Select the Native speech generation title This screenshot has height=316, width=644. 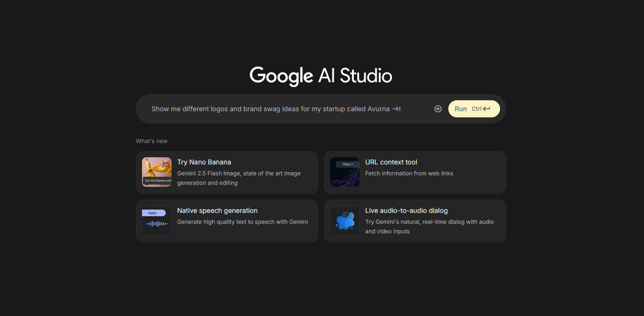click(x=217, y=211)
